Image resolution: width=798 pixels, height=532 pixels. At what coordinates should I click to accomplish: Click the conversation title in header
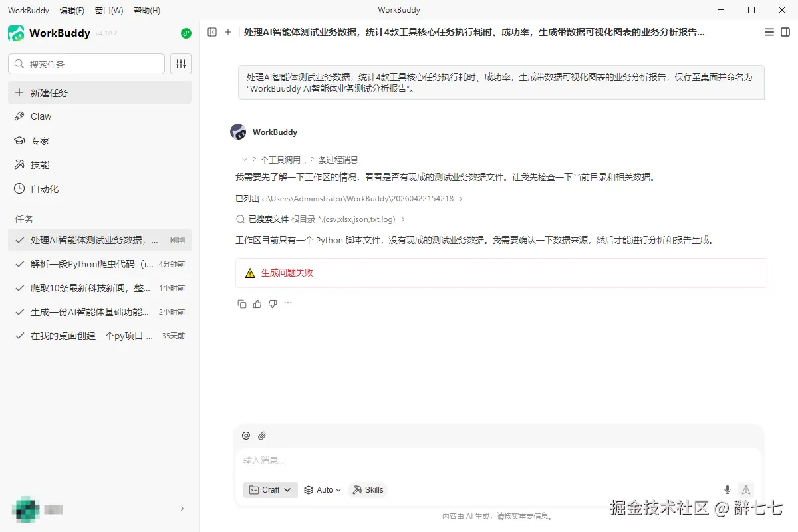click(474, 32)
